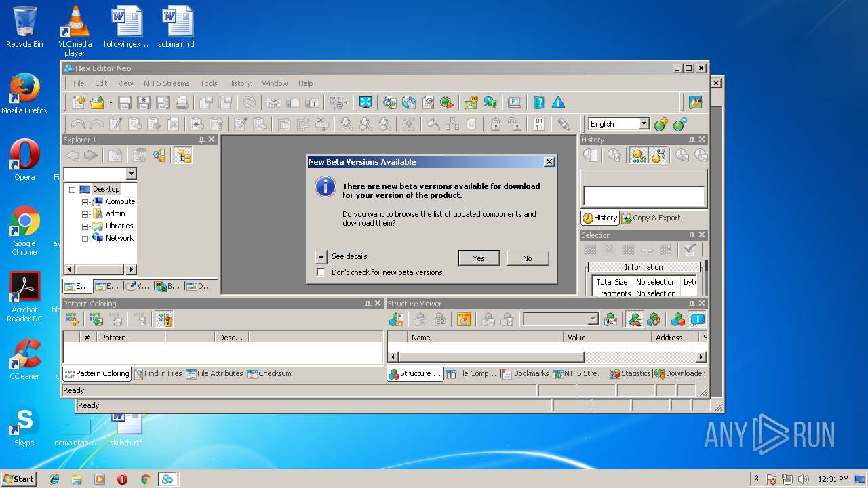Click the Information header in Selection panel
The height and width of the screenshot is (488, 868).
coord(644,267)
